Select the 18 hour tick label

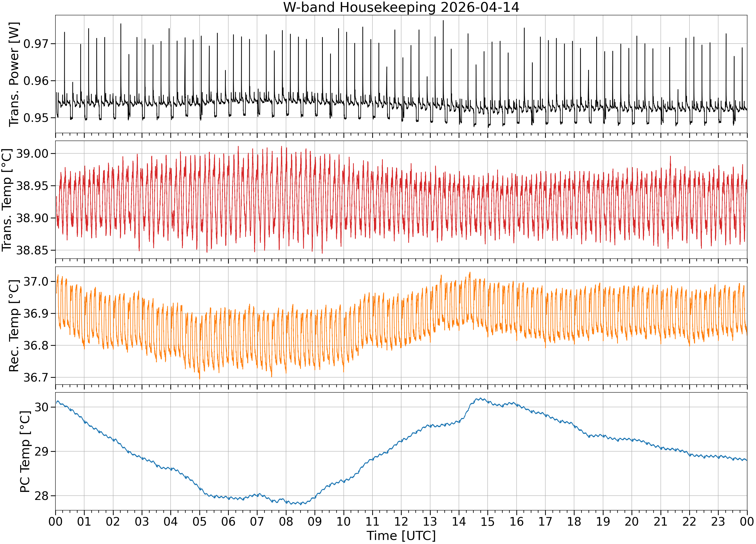coord(574,521)
